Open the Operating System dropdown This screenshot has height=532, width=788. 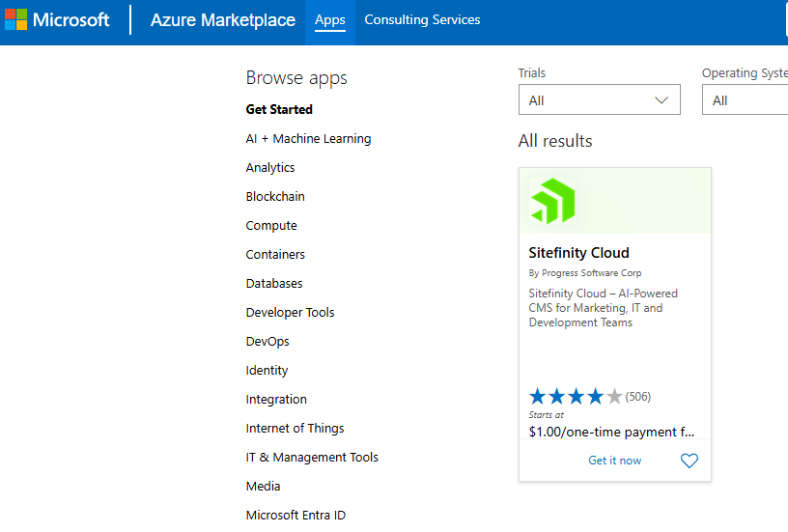[745, 100]
